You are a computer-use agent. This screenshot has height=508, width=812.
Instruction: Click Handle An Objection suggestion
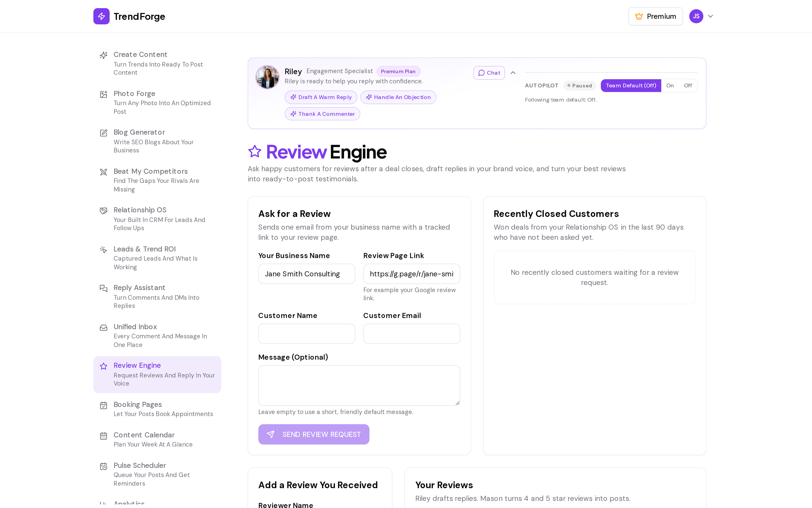[x=398, y=97]
